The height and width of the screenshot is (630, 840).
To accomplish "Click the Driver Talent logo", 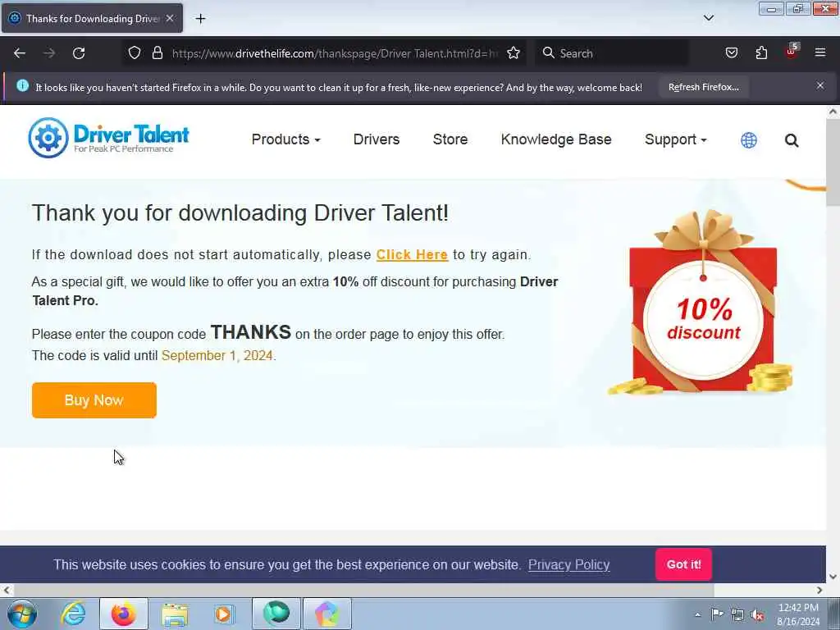I will 109,138.
